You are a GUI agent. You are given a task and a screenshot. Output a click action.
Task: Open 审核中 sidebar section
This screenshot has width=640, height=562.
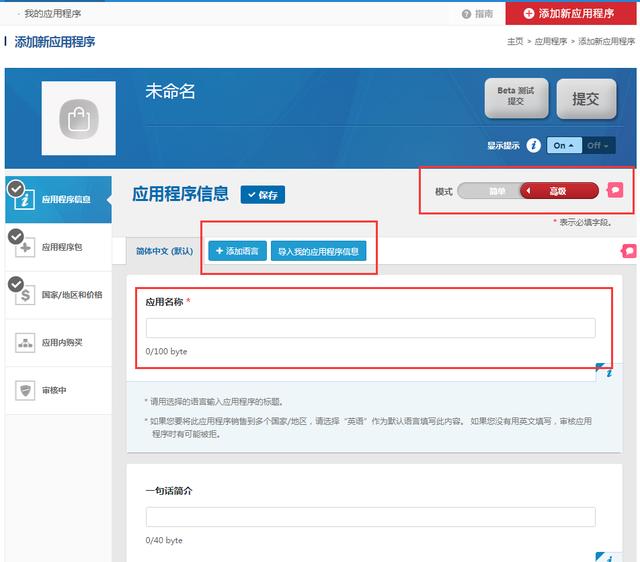pyautogui.click(x=58, y=390)
